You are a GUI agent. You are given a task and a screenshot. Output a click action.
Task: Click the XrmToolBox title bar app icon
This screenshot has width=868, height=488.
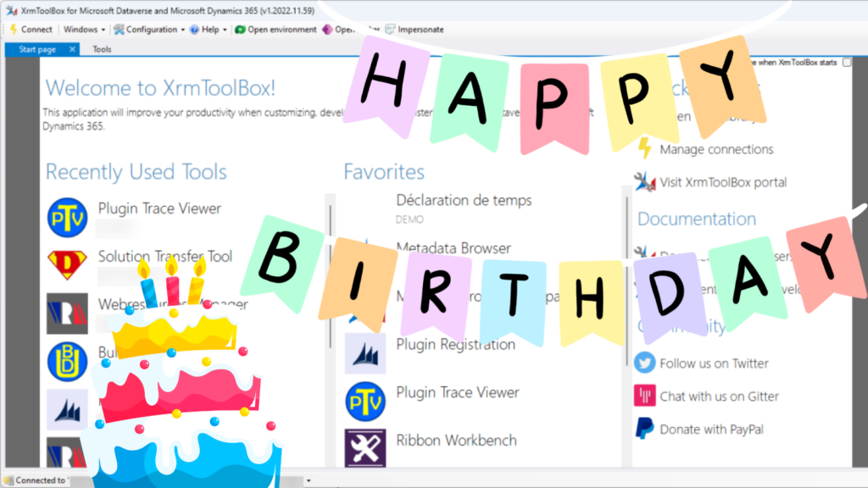coord(11,10)
